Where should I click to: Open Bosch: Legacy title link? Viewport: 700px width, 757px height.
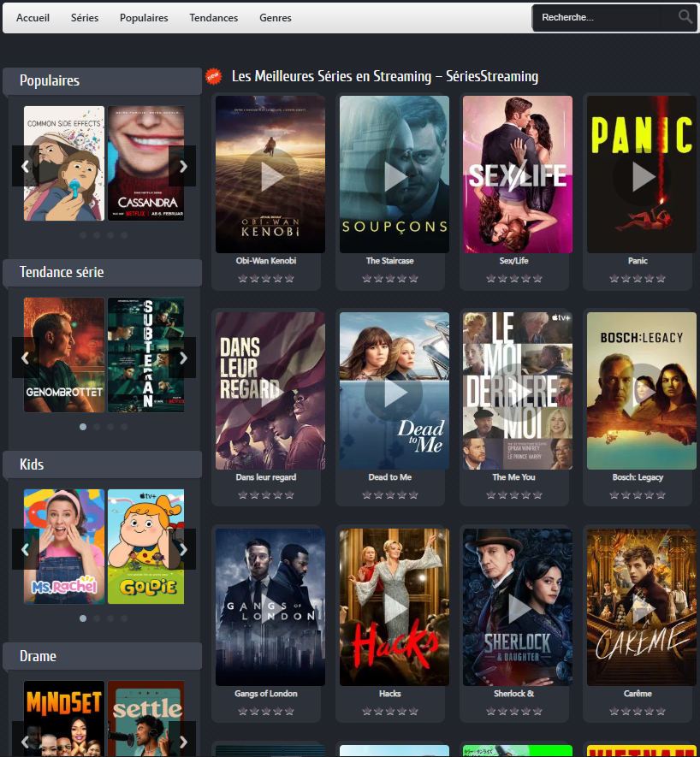point(638,477)
